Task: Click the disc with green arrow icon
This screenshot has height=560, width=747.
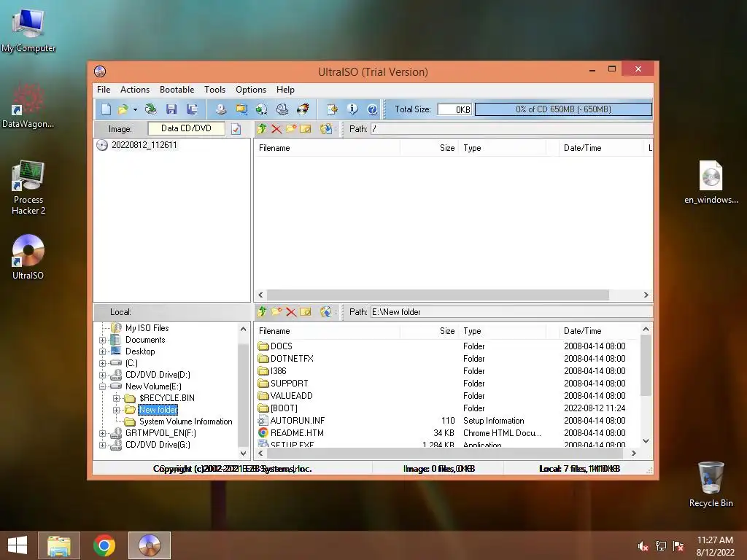Action: coord(262,109)
